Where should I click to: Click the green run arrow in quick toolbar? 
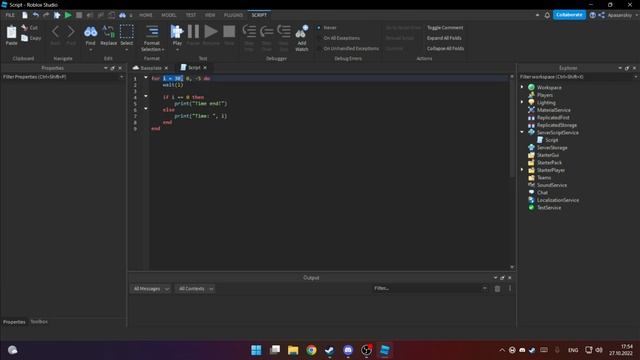pos(68,15)
